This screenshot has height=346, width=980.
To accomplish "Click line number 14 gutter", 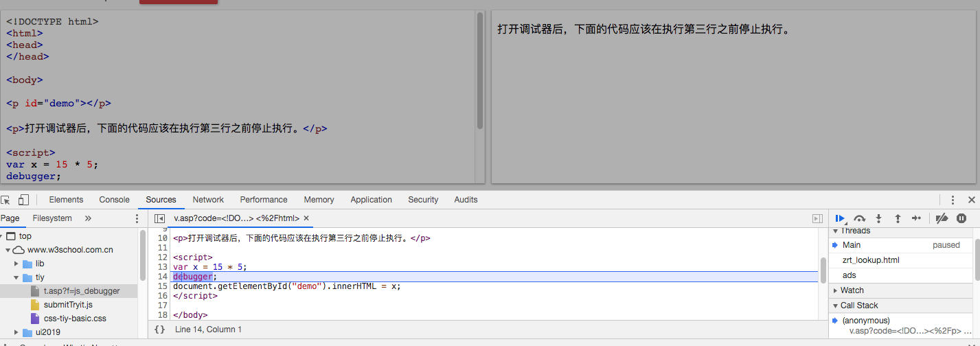I will click(x=163, y=277).
